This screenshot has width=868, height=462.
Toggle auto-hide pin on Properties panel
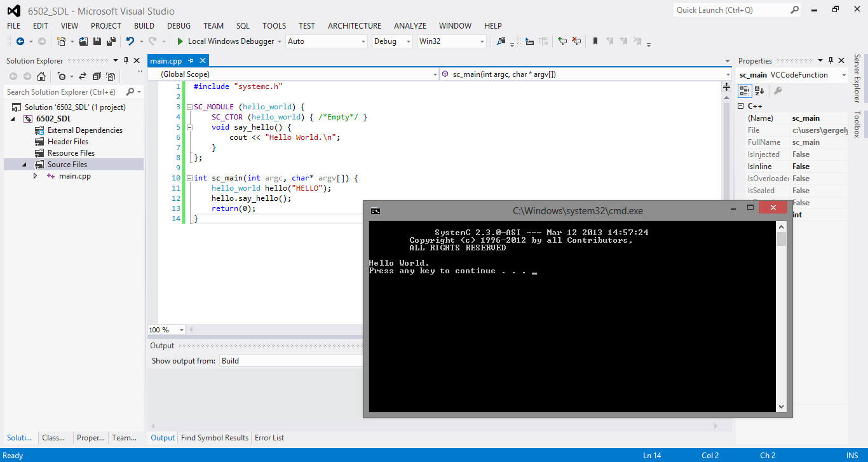830,60
